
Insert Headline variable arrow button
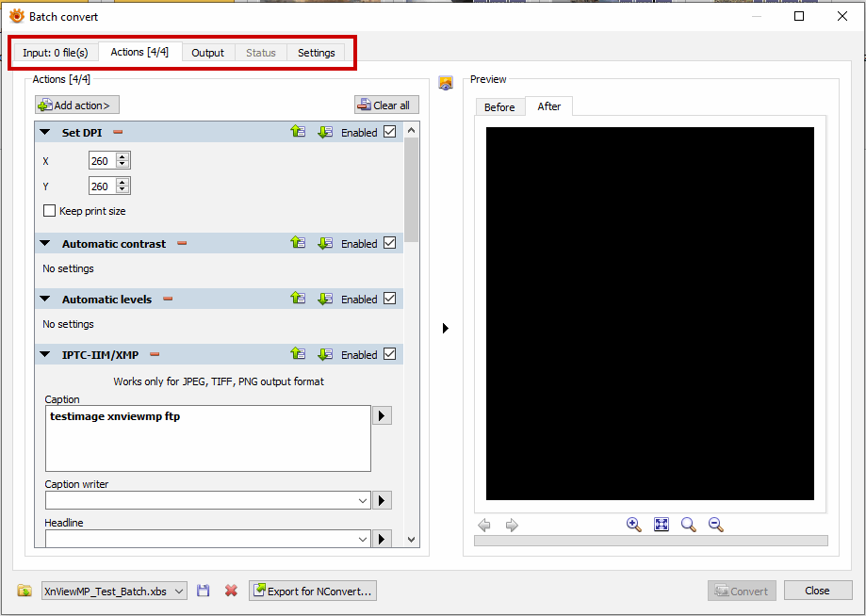382,538
